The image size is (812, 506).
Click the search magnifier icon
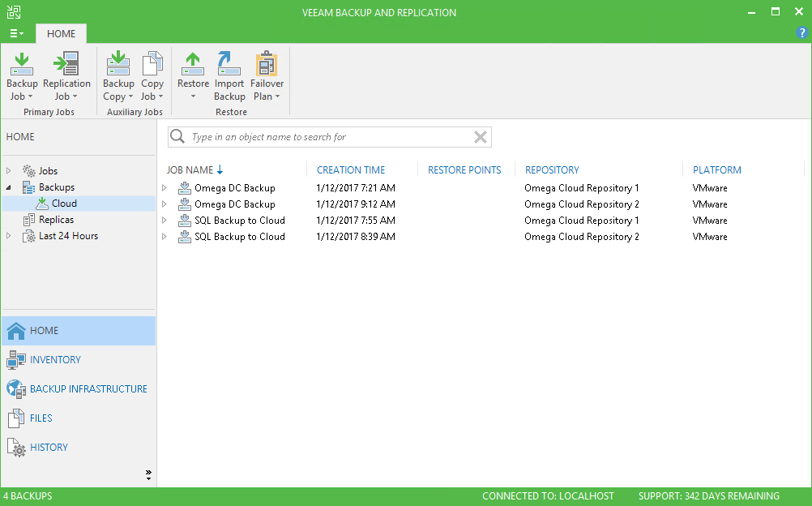pyautogui.click(x=177, y=136)
